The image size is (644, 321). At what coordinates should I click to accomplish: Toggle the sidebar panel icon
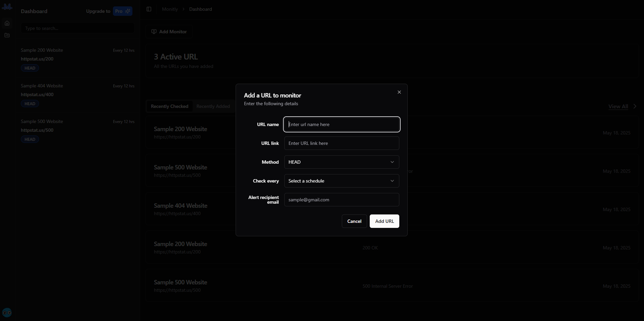point(149,9)
